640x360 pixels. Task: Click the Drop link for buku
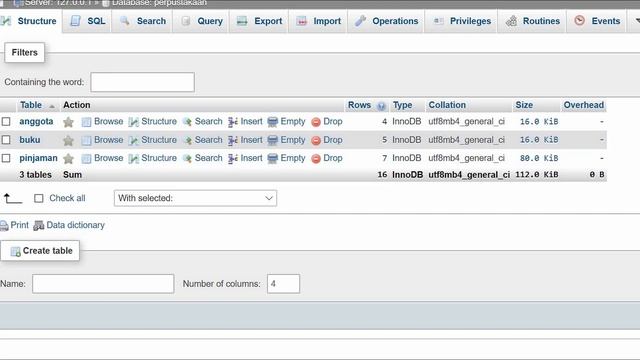(x=333, y=140)
